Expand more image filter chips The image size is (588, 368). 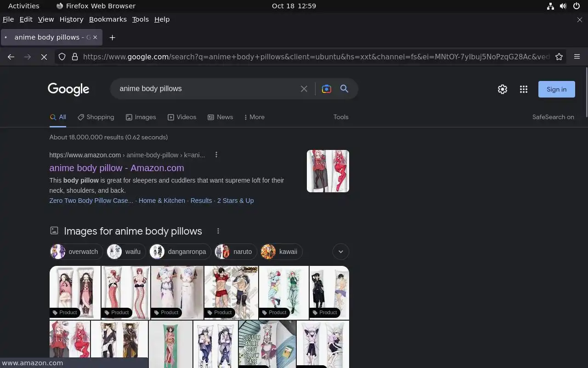click(341, 252)
